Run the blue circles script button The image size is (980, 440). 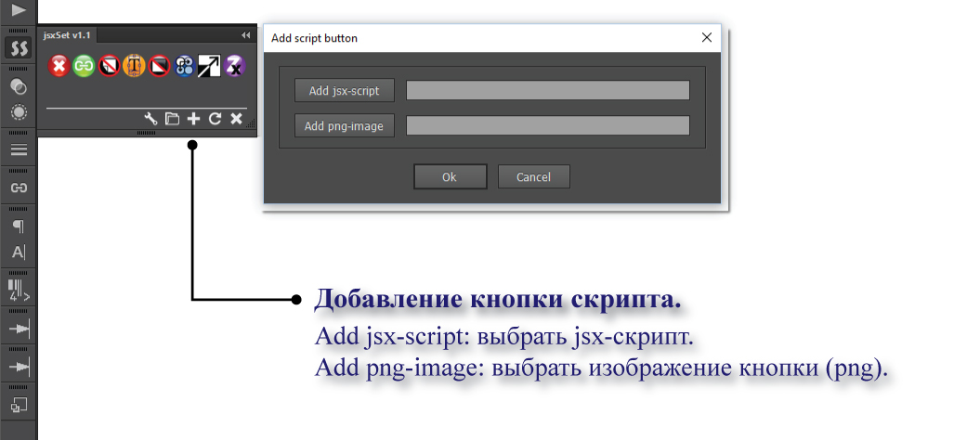click(184, 66)
